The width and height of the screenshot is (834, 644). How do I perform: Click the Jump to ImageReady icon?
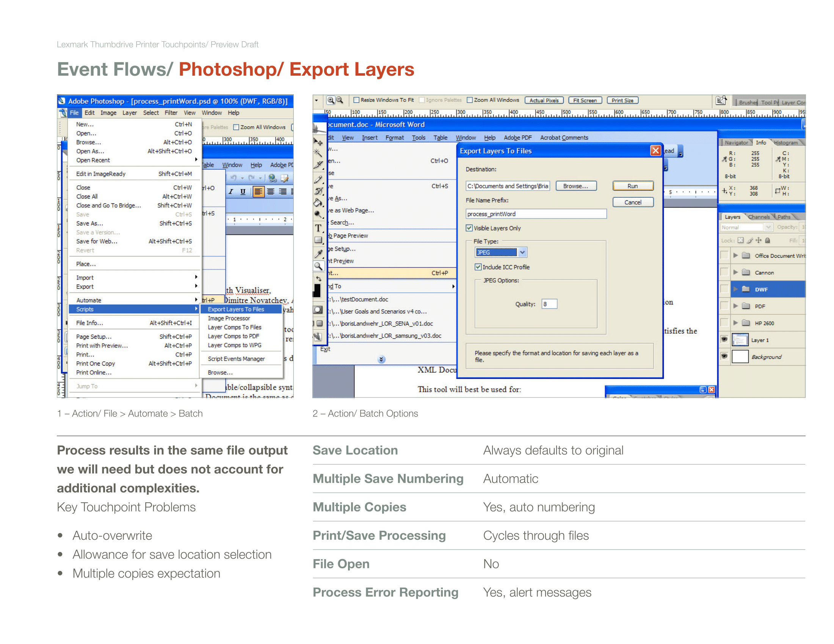pos(318,337)
